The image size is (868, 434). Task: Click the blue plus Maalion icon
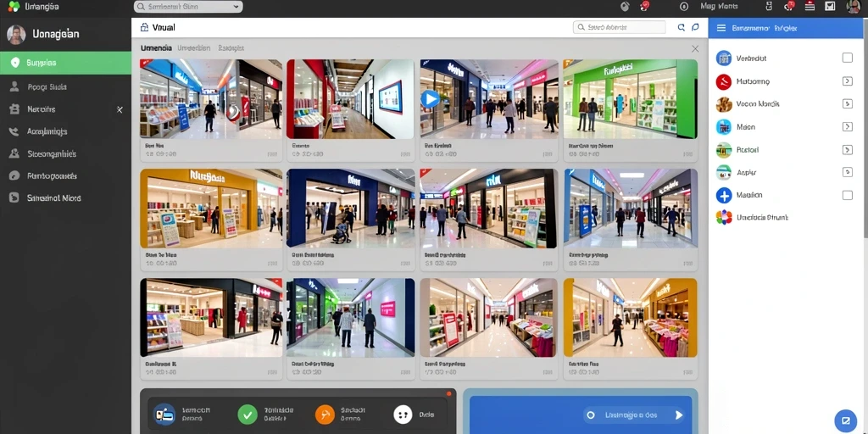coord(724,195)
